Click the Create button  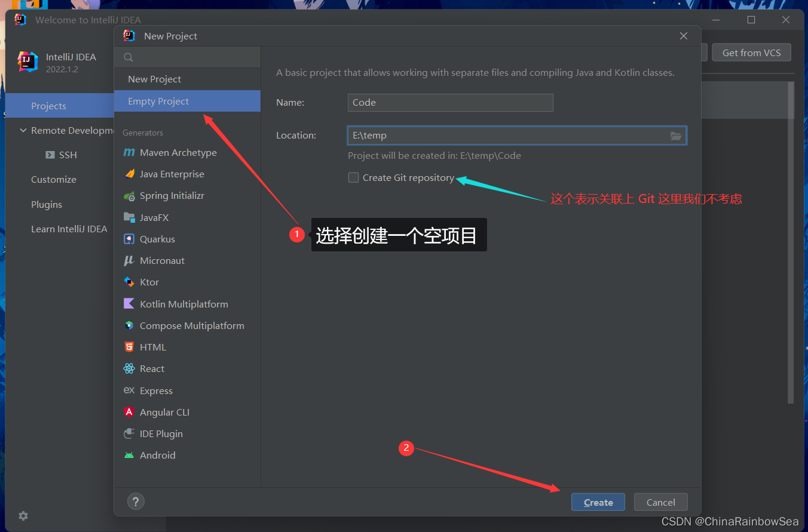pos(598,502)
